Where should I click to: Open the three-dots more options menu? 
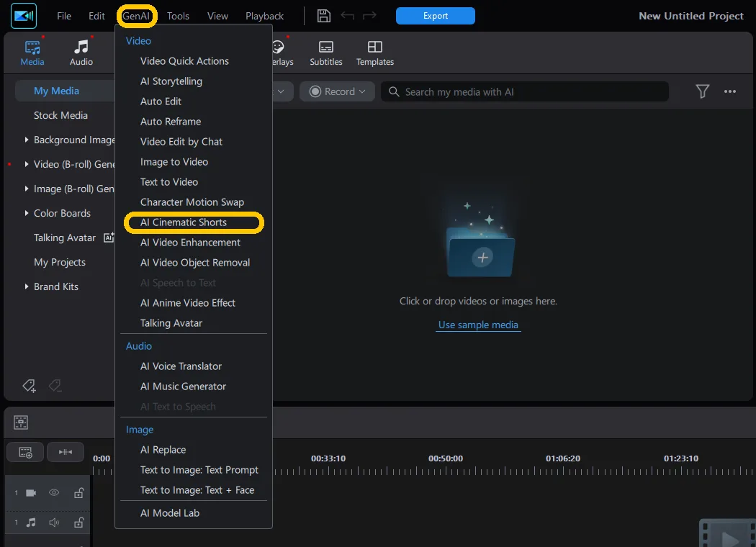pos(729,91)
